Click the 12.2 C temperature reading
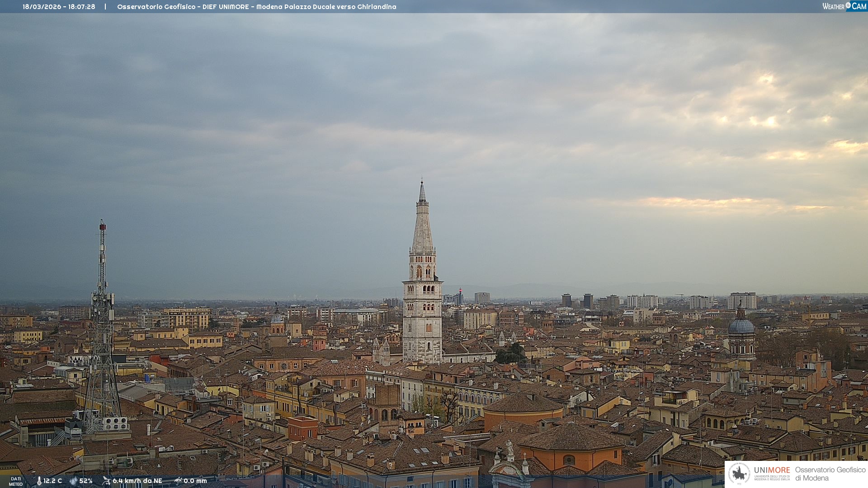The width and height of the screenshot is (868, 488). (x=52, y=481)
